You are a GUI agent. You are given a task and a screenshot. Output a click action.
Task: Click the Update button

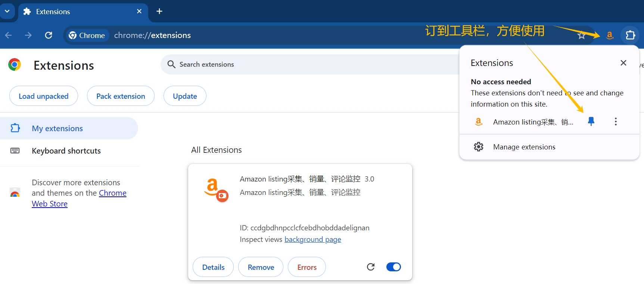pos(185,96)
